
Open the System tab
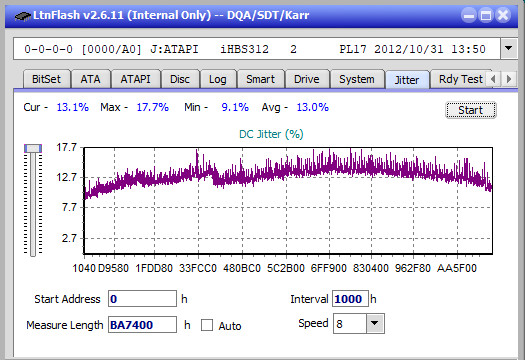click(357, 79)
